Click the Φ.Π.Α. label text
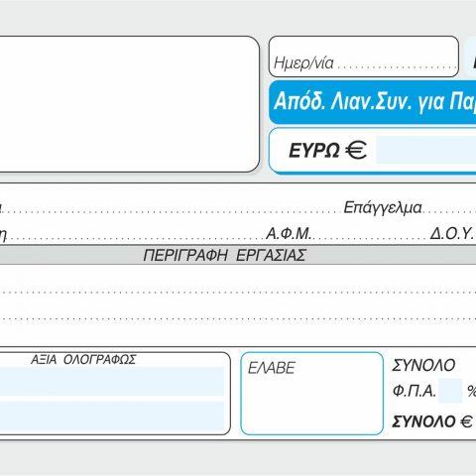Image resolution: width=476 pixels, height=476 pixels. (x=414, y=391)
